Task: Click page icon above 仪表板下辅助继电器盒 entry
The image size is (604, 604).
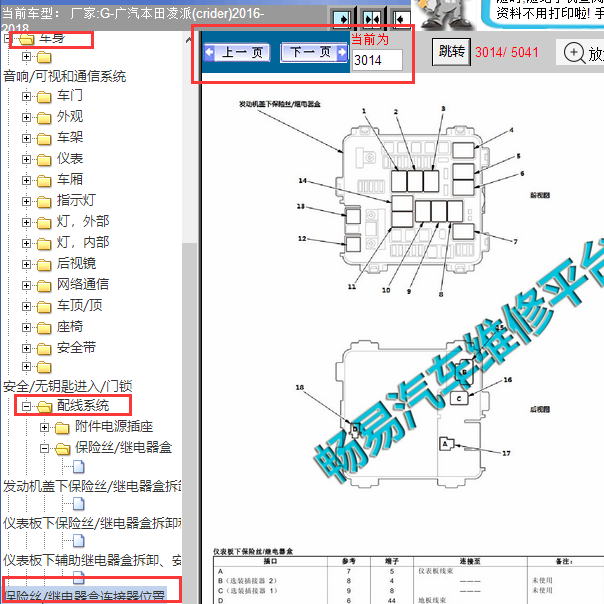Action: tap(79, 541)
